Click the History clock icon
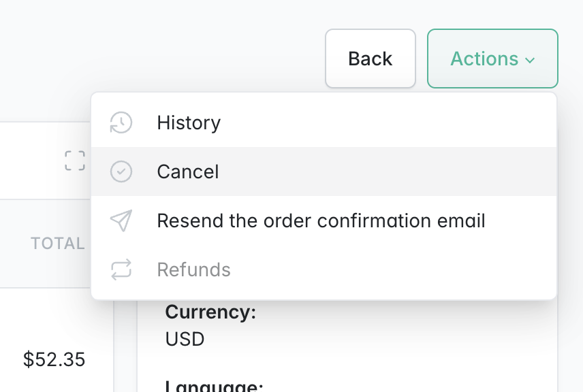583x392 pixels. click(x=121, y=123)
